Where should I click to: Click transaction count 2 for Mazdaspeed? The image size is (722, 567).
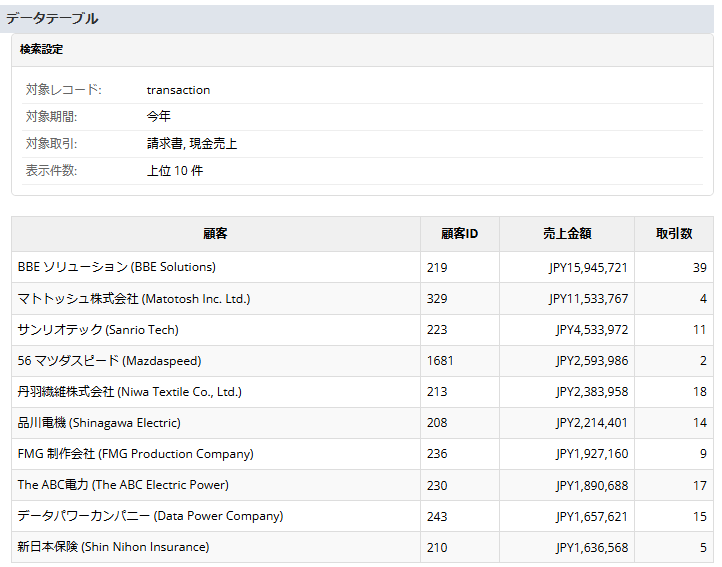tap(703, 361)
